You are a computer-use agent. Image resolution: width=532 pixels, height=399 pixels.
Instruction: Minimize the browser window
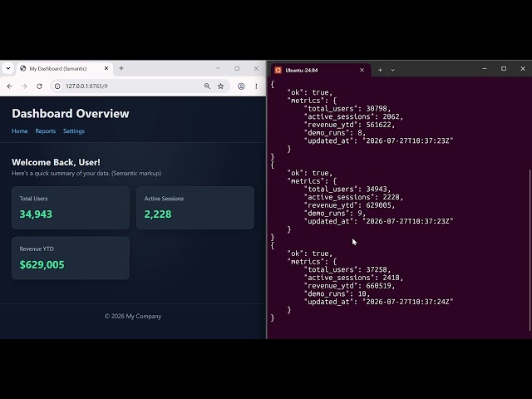[218, 68]
